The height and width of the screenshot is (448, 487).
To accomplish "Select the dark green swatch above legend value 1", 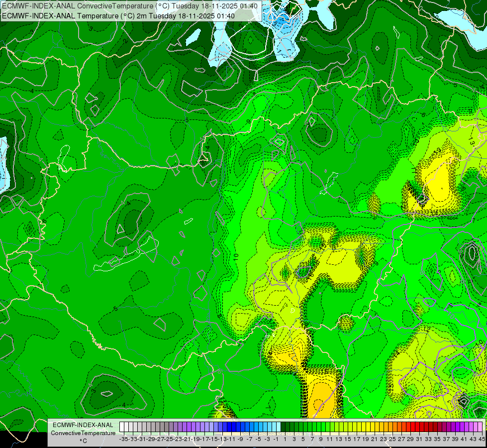I will 283,427.
